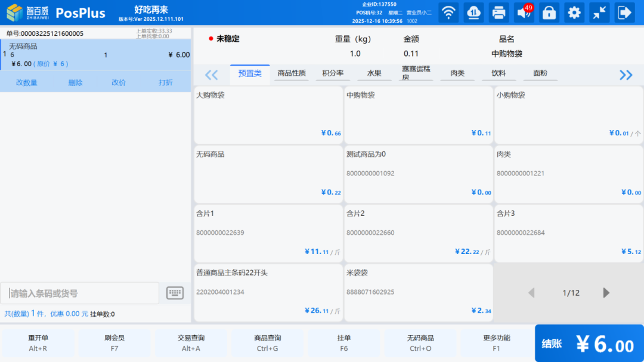
Task: Open speaker notifications with 49 badge
Action: point(524,13)
